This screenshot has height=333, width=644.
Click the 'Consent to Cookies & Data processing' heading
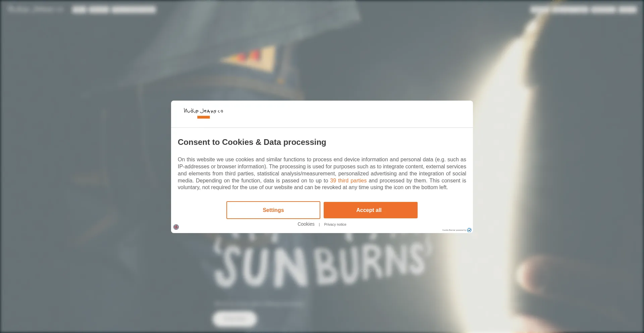tap(252, 142)
